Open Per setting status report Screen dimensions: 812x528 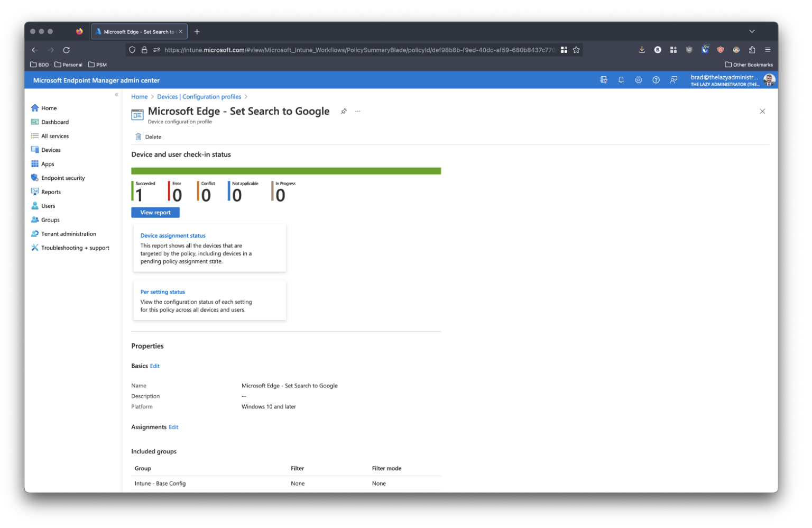[x=163, y=292]
